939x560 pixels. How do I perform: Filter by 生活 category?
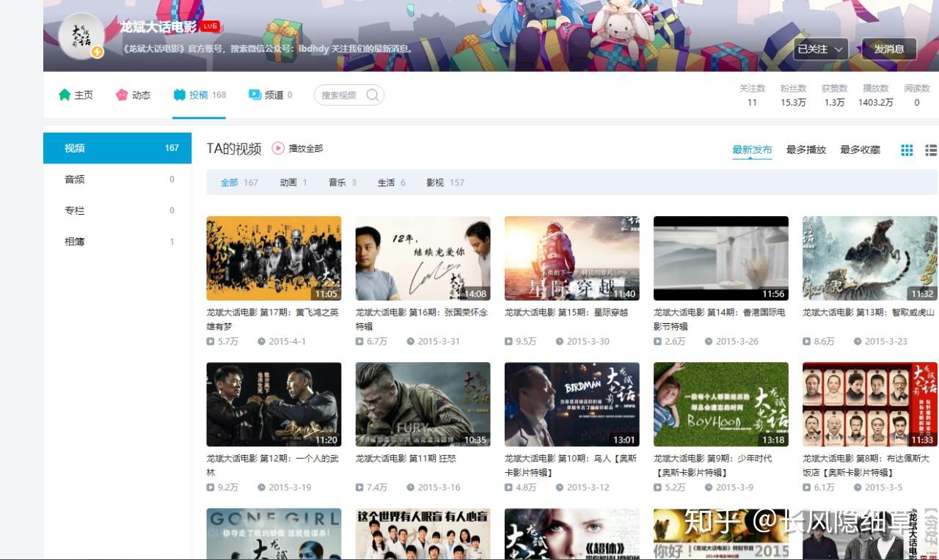pyautogui.click(x=392, y=183)
